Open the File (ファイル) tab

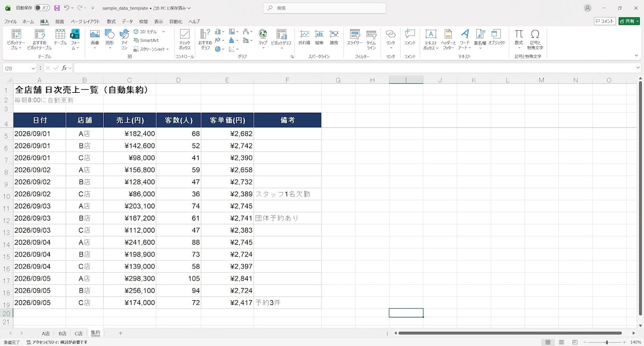pyautogui.click(x=10, y=22)
